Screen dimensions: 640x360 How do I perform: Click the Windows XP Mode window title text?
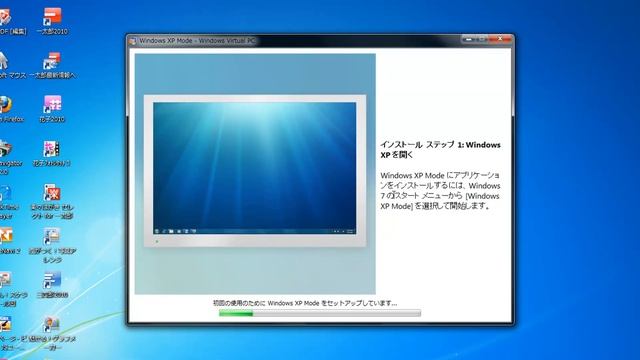coord(197,41)
